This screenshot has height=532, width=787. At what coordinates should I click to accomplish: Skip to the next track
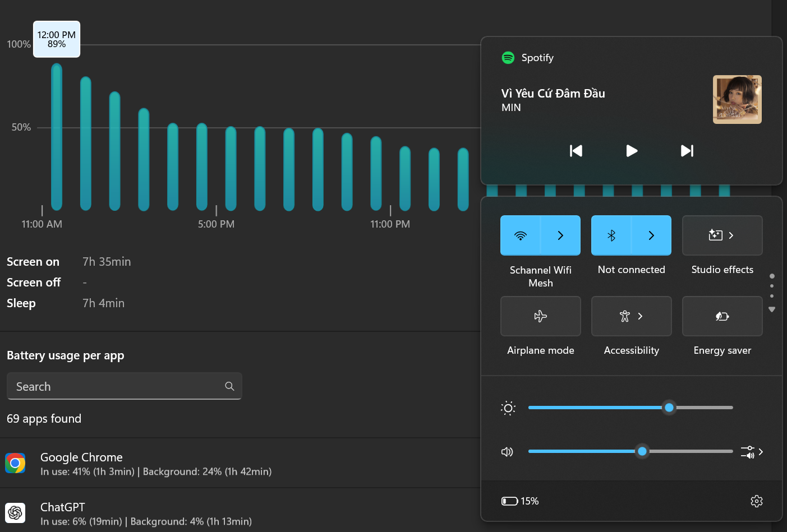pos(687,151)
